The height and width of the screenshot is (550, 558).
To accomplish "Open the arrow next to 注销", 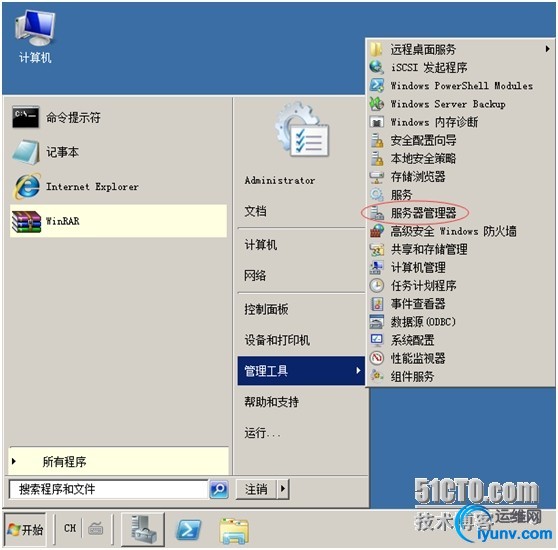I will 283,488.
